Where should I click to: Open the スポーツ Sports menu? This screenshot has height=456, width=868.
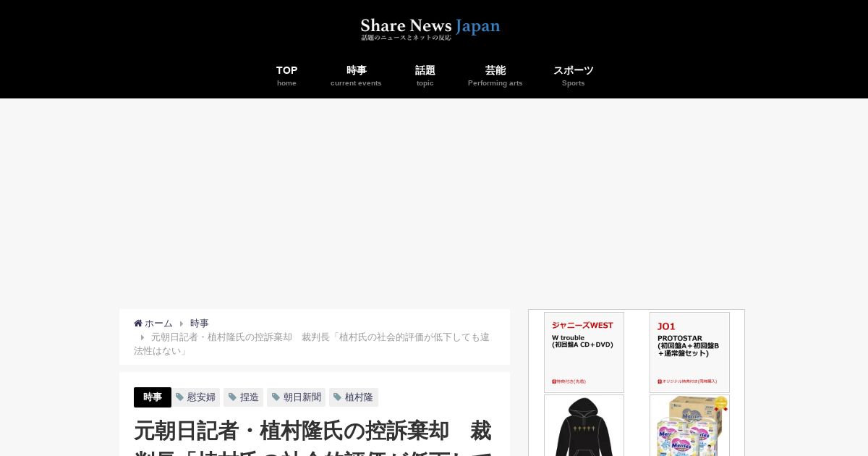click(574, 75)
